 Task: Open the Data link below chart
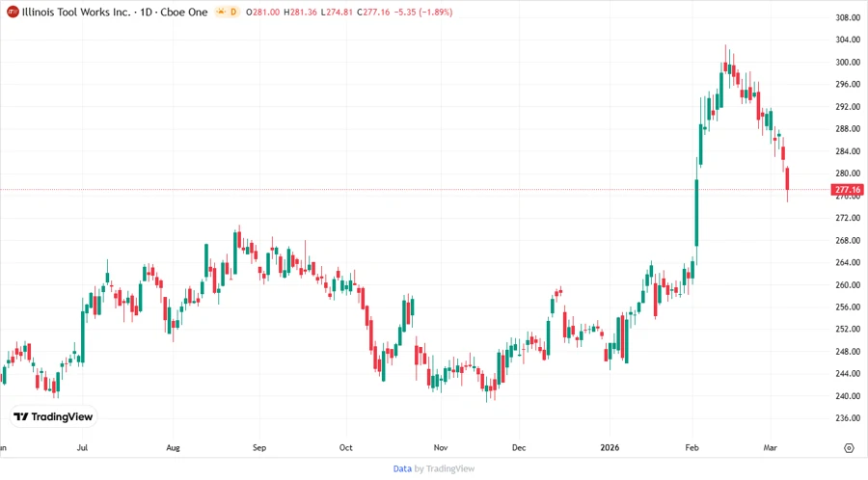point(402,469)
